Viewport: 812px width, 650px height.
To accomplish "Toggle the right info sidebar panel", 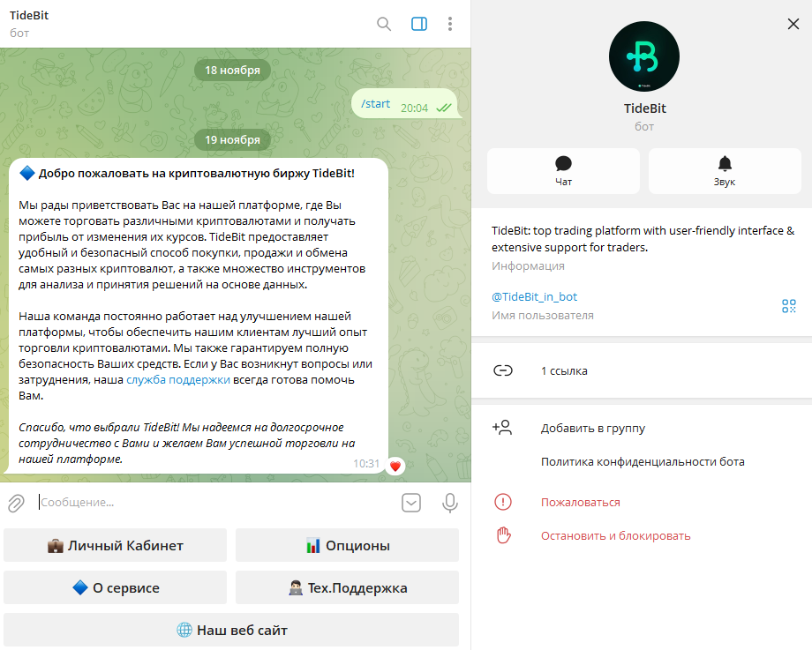I will click(419, 24).
